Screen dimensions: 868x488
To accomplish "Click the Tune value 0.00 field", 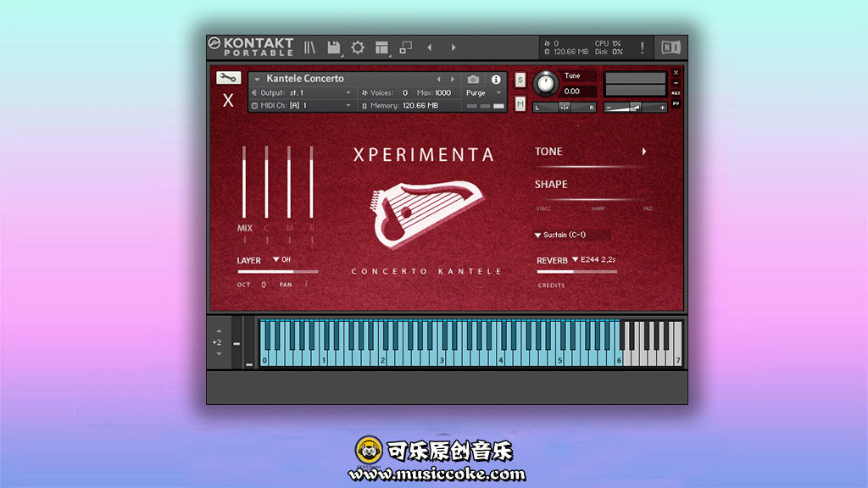I will click(x=579, y=91).
